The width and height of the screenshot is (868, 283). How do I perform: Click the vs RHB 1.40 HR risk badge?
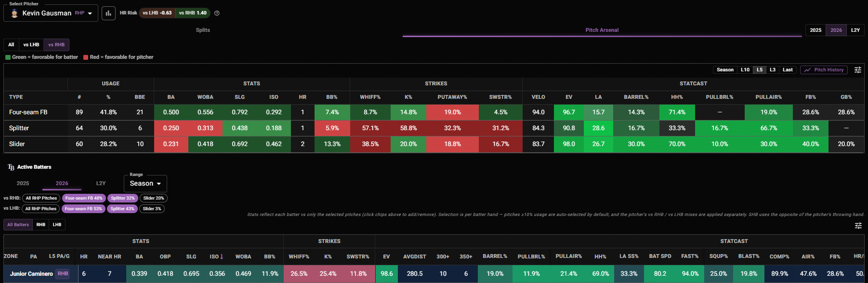(x=193, y=13)
